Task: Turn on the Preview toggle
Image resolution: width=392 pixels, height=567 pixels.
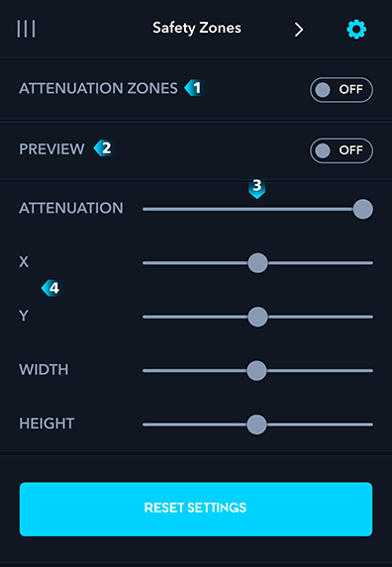Action: click(x=341, y=150)
